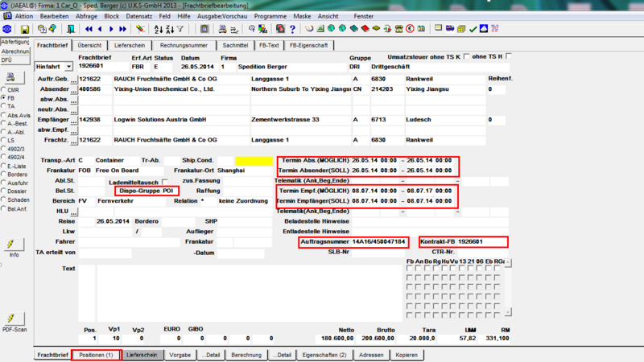This screenshot has height=362, width=644.
Task: Open lookup button next to Empfänger
Action: tap(73, 121)
